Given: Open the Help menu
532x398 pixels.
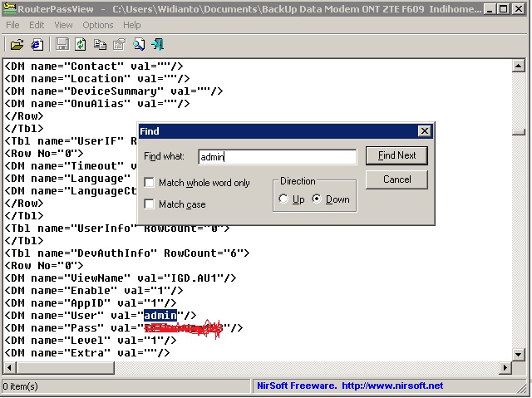Looking at the screenshot, I should click(x=131, y=25).
